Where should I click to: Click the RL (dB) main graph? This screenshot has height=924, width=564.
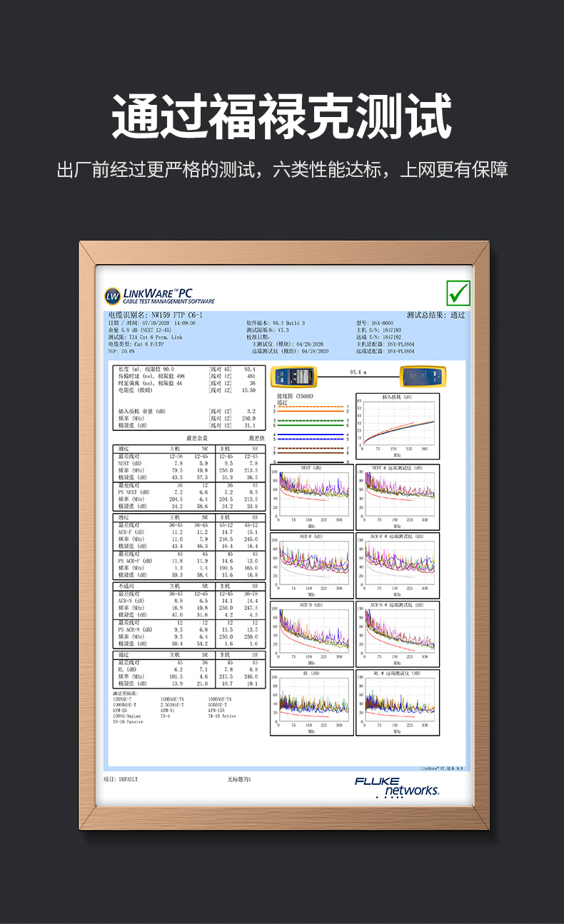coord(312,701)
